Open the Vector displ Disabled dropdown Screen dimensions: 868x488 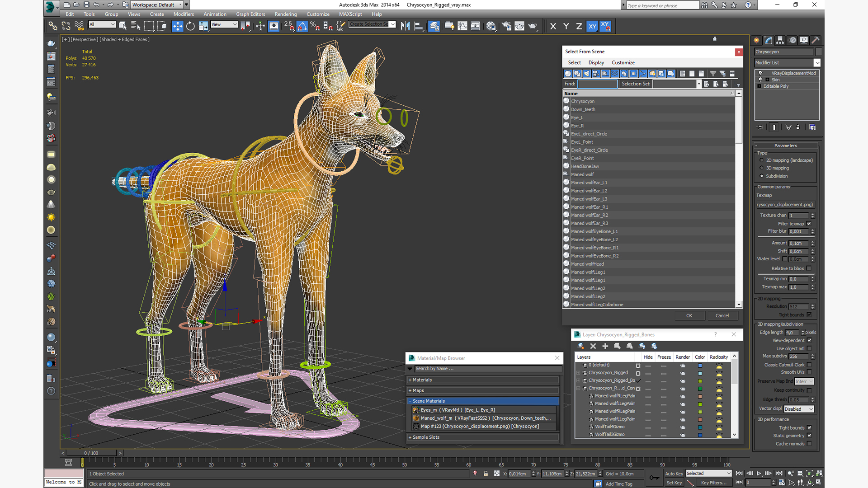[799, 409]
